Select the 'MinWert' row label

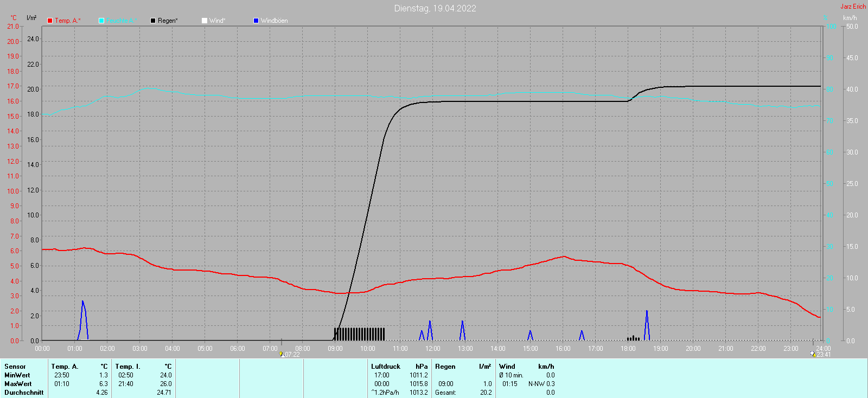click(17, 375)
